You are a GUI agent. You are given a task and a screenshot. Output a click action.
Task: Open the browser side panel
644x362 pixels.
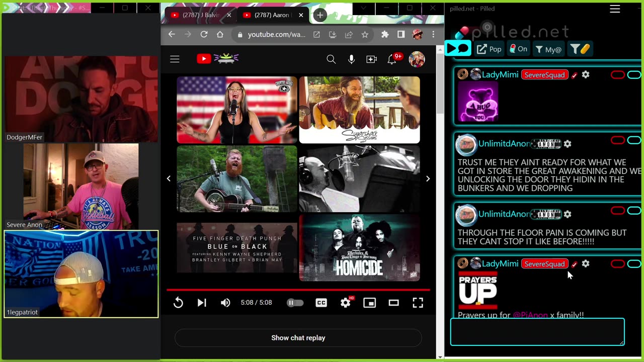click(x=401, y=34)
